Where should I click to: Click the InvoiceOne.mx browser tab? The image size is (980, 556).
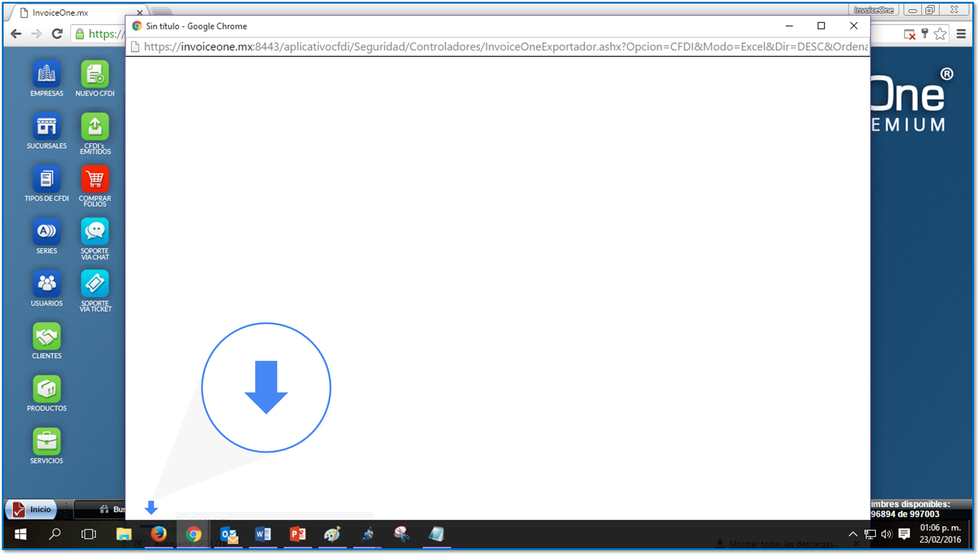[x=77, y=13]
